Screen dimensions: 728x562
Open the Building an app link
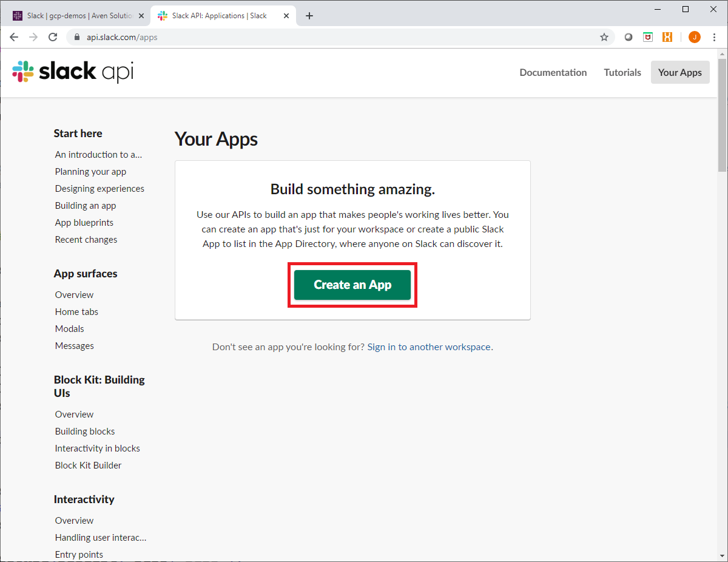point(86,206)
